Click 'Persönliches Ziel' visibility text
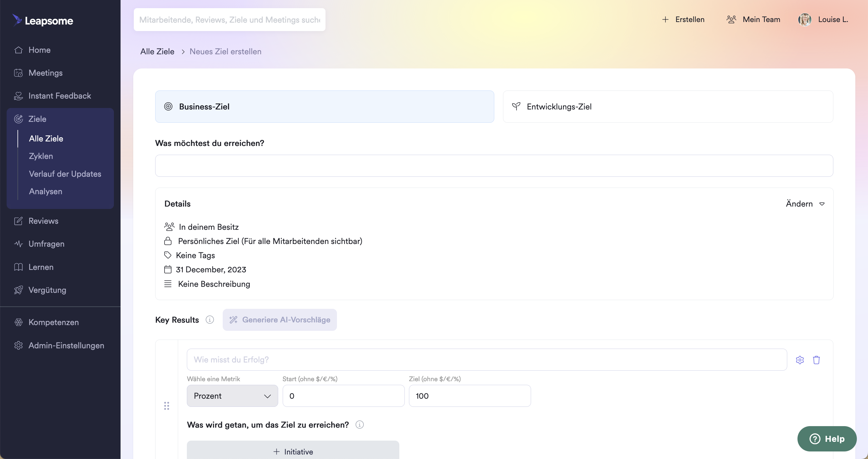The width and height of the screenshot is (868, 459). coord(270,241)
